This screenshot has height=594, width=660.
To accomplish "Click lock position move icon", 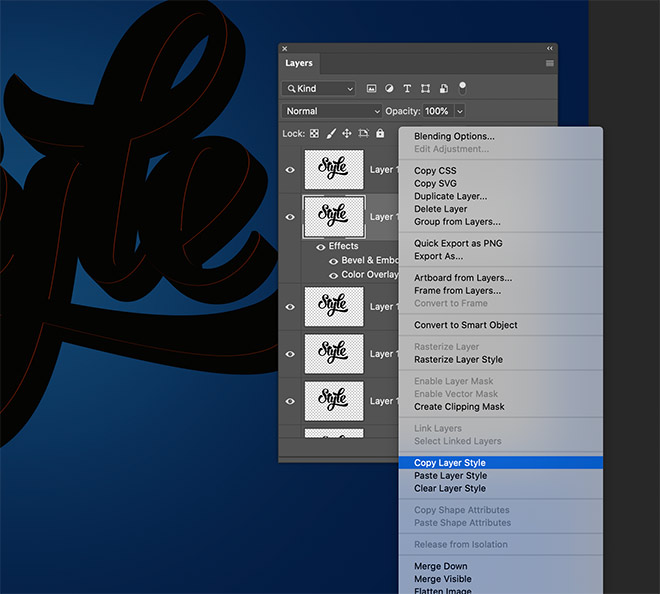I will [347, 133].
